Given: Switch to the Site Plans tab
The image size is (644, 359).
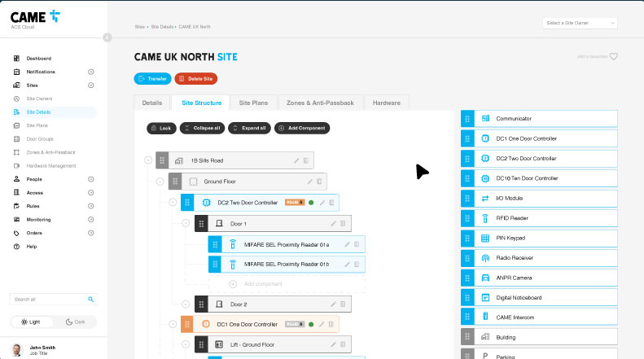Looking at the screenshot, I should tap(253, 103).
